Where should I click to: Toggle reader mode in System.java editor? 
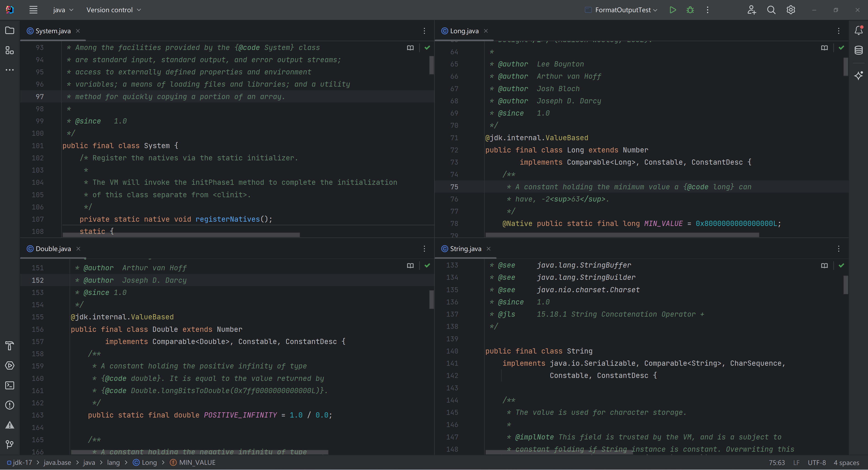coord(410,48)
